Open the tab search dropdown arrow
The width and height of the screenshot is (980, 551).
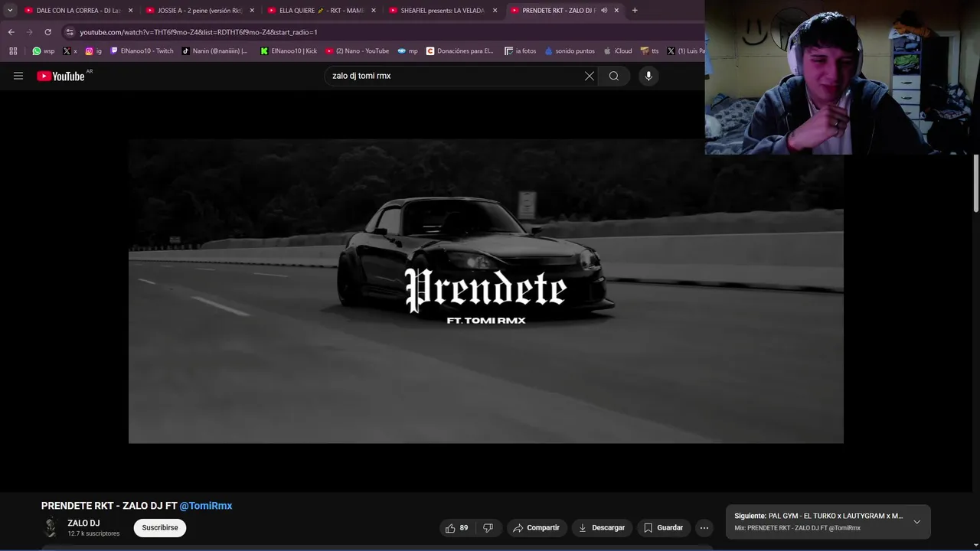pyautogui.click(x=10, y=10)
